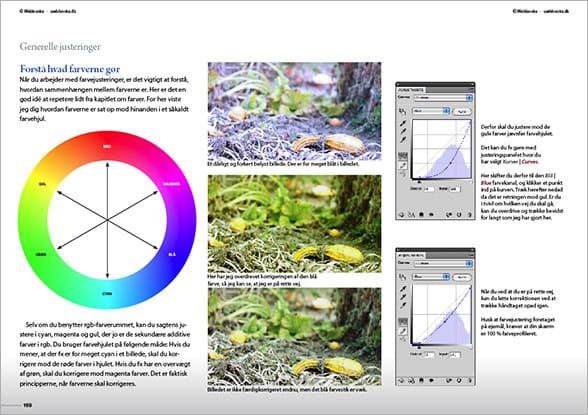Click Input value field in upper Curves panel

pos(455,189)
